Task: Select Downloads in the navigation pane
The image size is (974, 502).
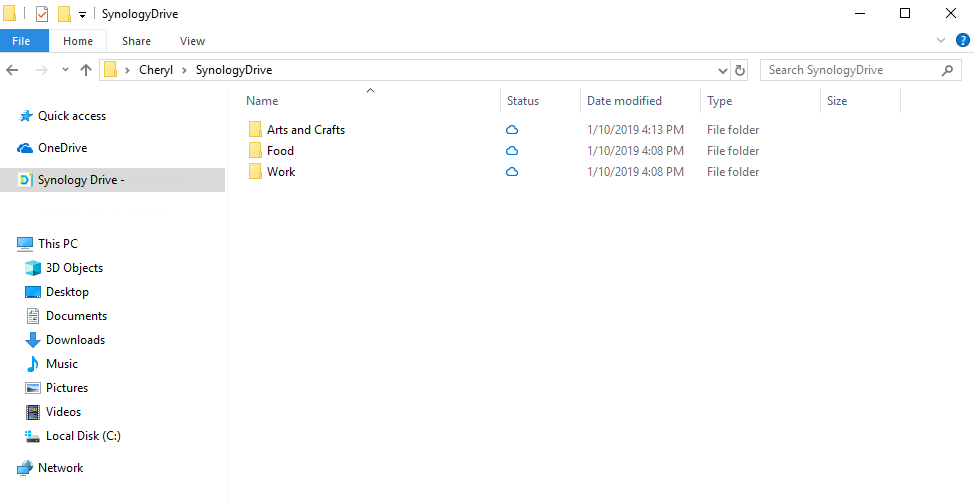Action: pyautogui.click(x=75, y=340)
